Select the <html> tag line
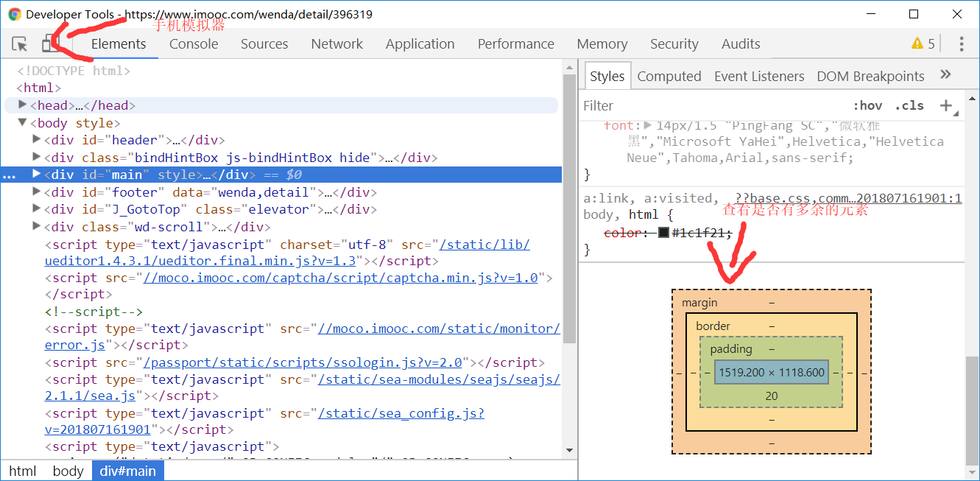980x481 pixels. [38, 88]
